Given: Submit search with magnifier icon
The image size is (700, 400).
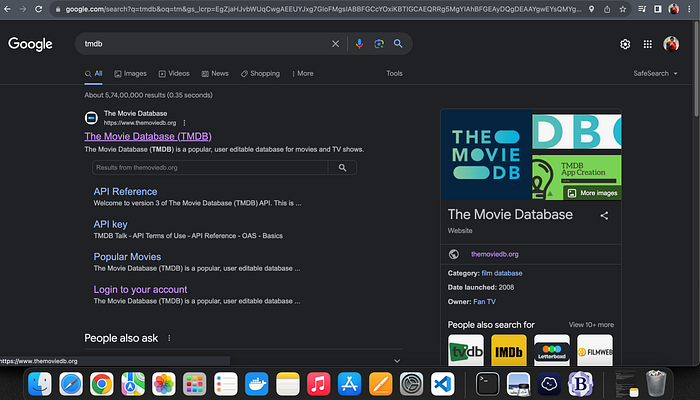Looking at the screenshot, I should [x=398, y=44].
